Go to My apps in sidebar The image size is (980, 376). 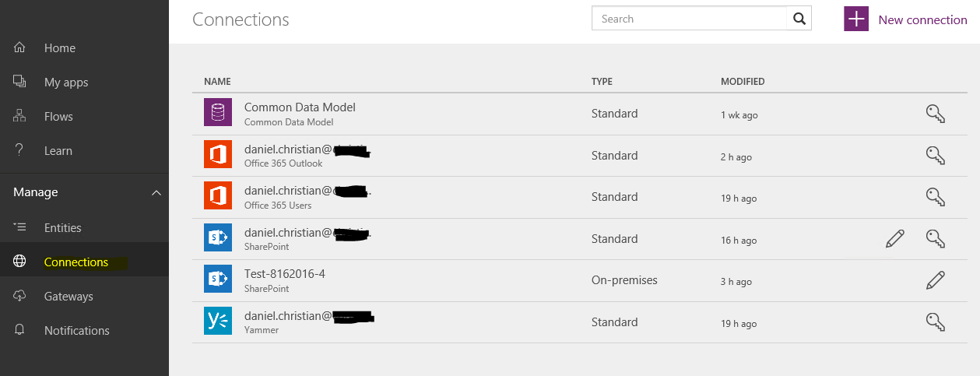(x=66, y=83)
